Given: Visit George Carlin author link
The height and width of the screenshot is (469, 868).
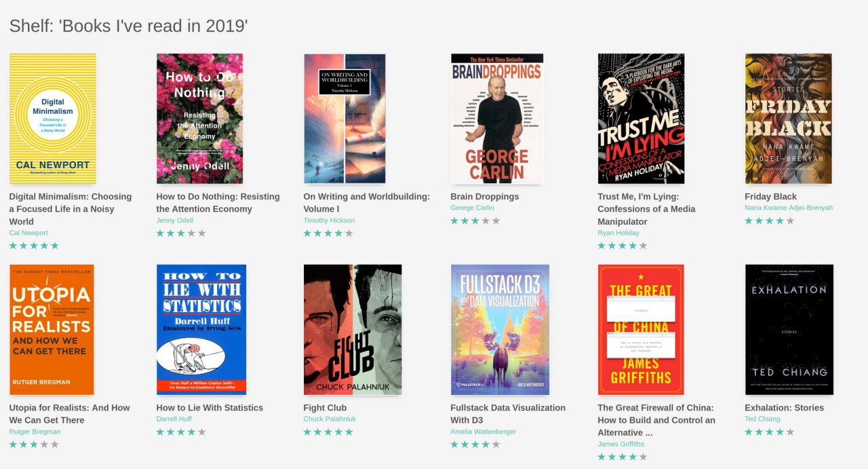Looking at the screenshot, I should (x=472, y=208).
